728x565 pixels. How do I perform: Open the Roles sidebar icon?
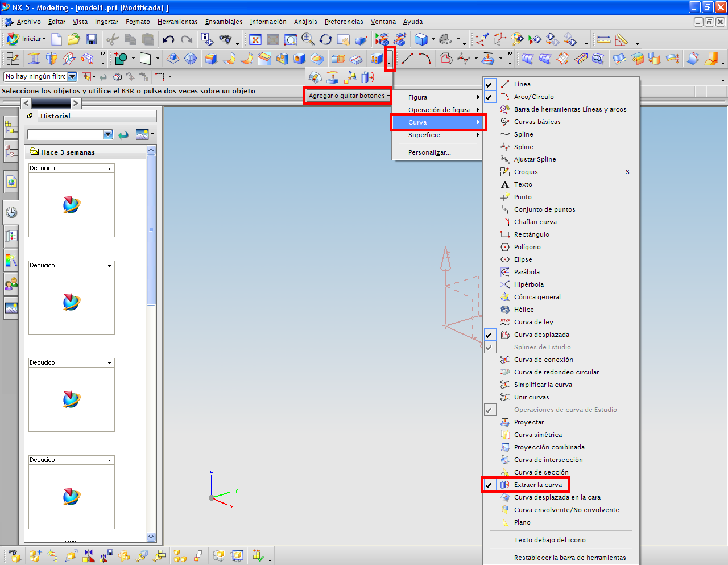(11, 283)
